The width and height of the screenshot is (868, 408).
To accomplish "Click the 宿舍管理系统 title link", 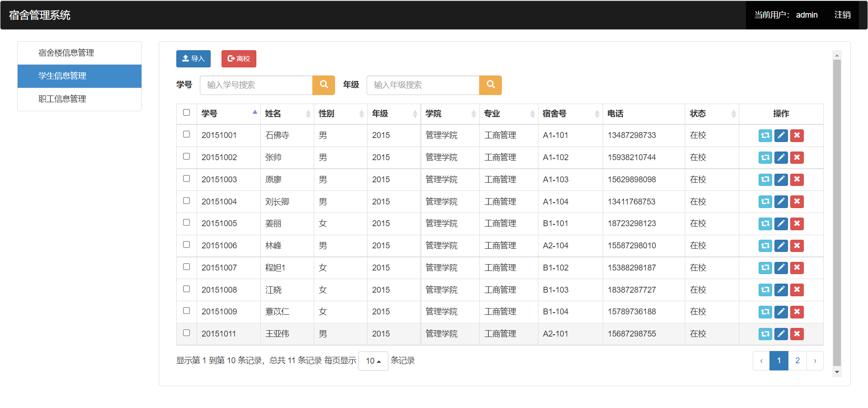I will (x=40, y=15).
